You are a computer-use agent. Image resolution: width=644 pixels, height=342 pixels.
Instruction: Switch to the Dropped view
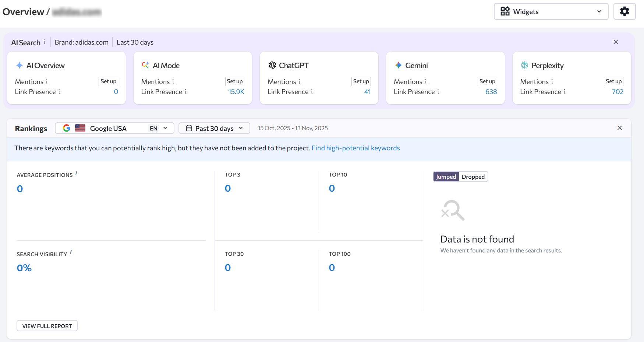point(473,177)
